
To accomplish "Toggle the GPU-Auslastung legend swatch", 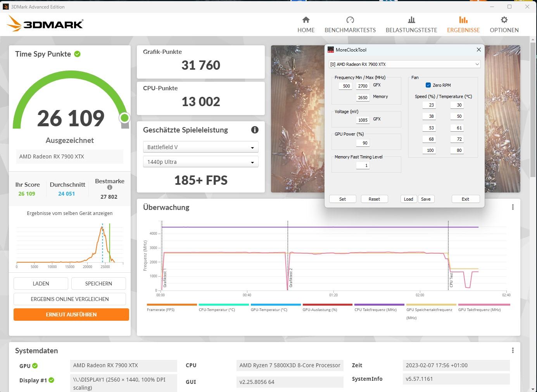I will (x=328, y=305).
